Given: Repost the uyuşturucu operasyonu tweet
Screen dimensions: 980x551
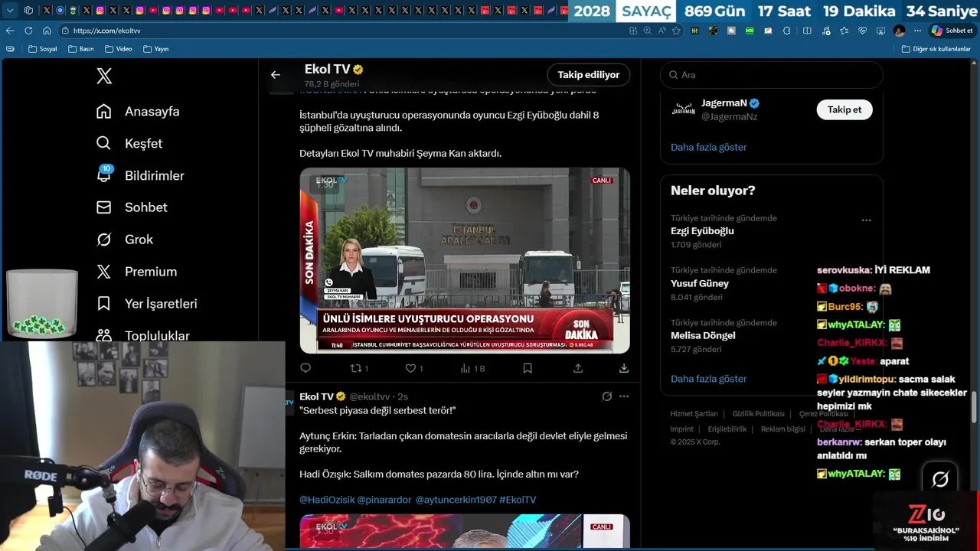Looking at the screenshot, I should [x=359, y=368].
